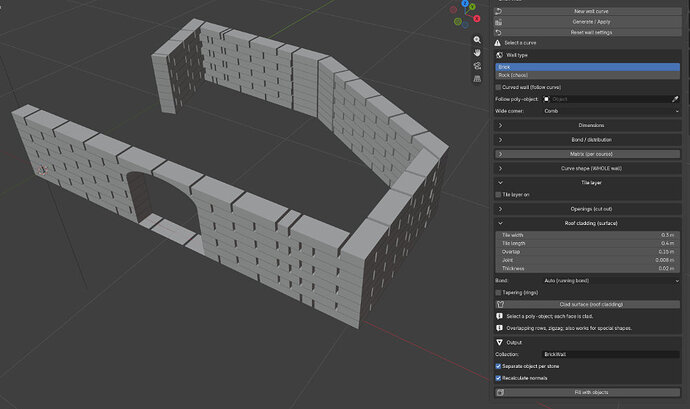Click 'Overlapping rows, zigzag' hint text
This screenshot has width=690, height=409.
pos(569,328)
